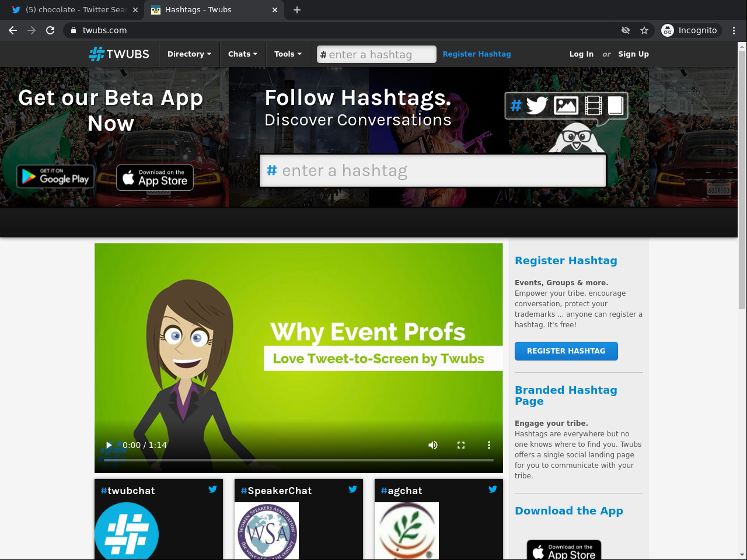Mute the video with the speaker icon
Screen dimensions: 747x560
click(x=433, y=445)
